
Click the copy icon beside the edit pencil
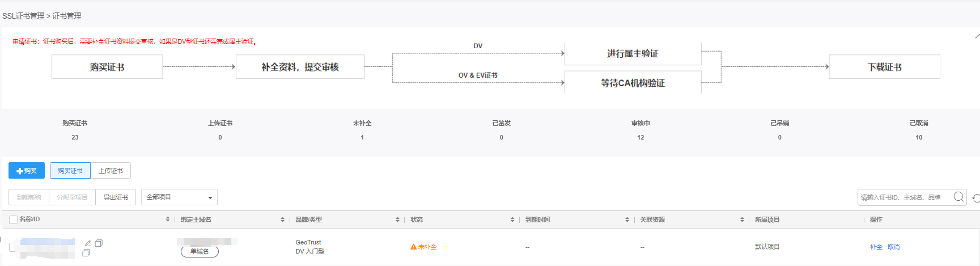coord(99,243)
